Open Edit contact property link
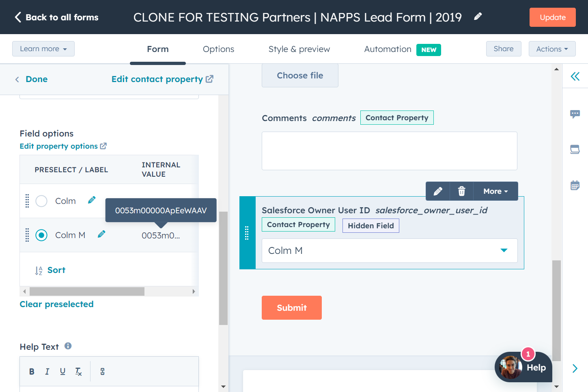This screenshot has height=392, width=588. [x=162, y=79]
